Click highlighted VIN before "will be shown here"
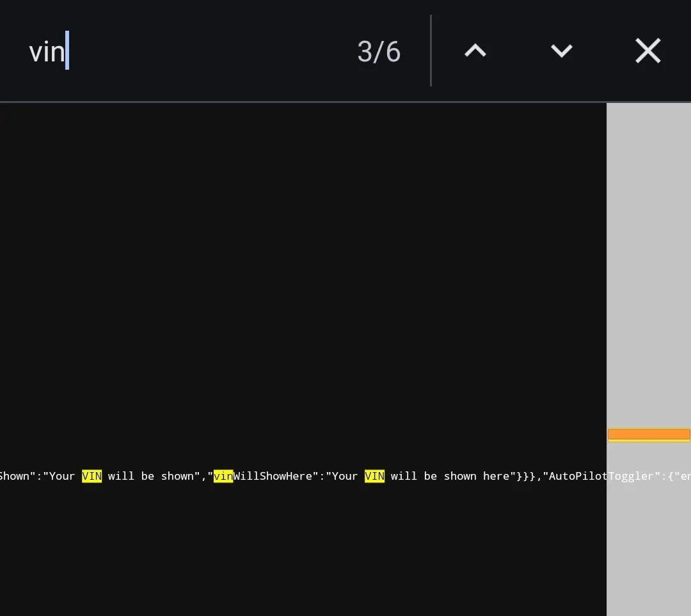Viewport: 691px width, 616px height. (x=374, y=477)
